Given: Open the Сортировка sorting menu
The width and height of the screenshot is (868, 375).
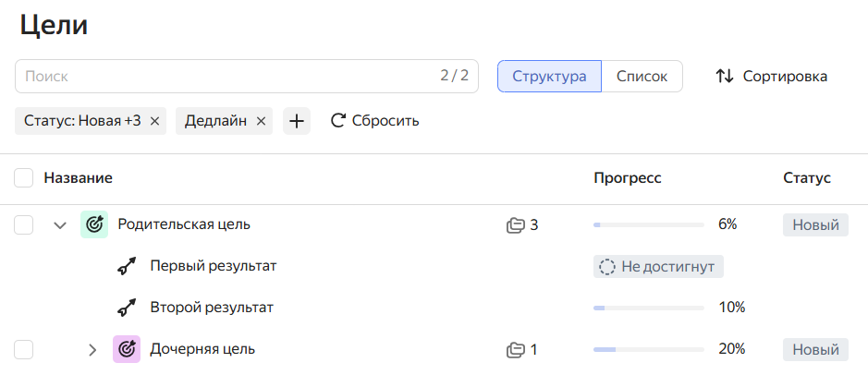Looking at the screenshot, I should (771, 76).
